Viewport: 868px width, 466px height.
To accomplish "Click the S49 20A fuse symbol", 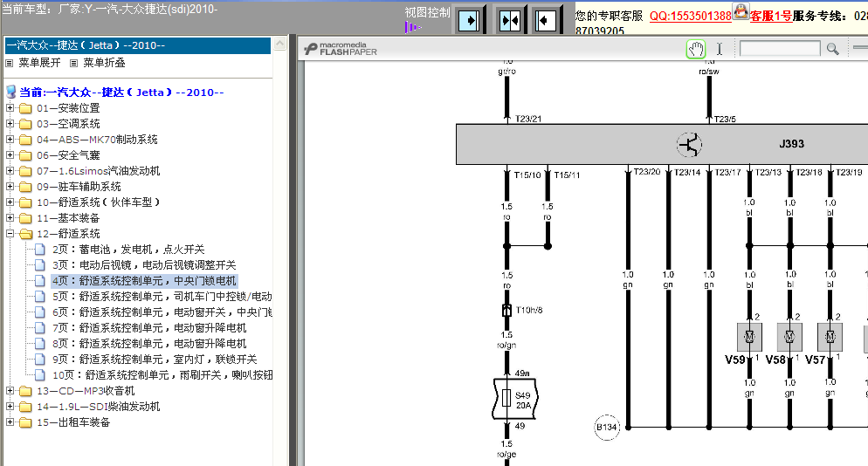I will (x=507, y=399).
